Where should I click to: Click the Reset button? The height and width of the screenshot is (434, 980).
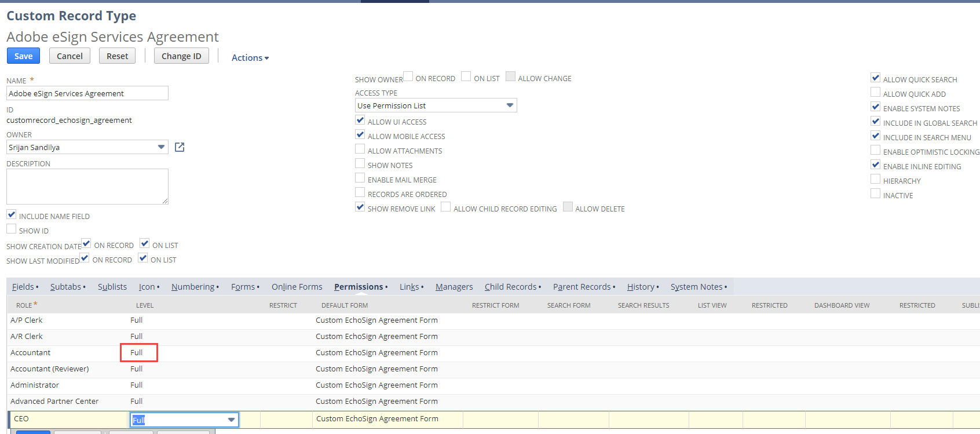click(118, 56)
